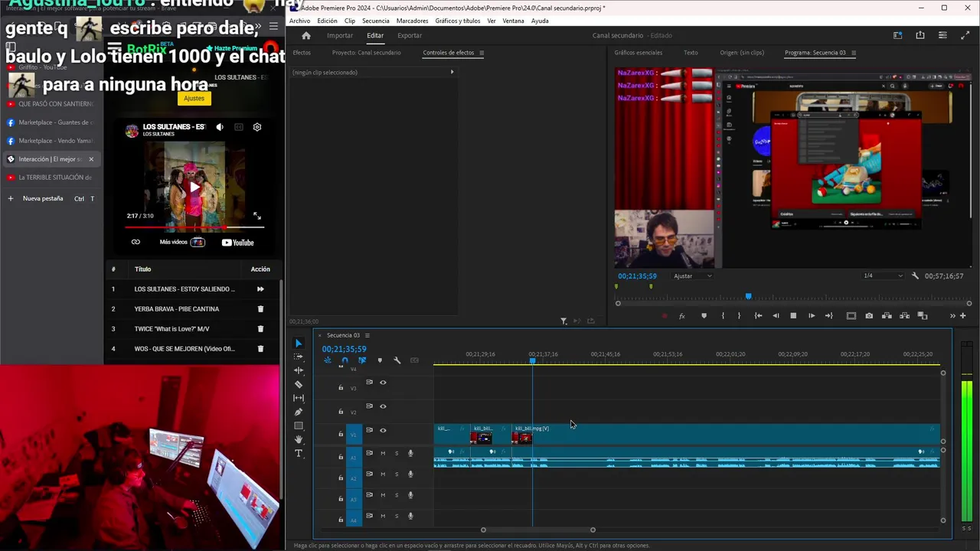The height and width of the screenshot is (551, 980).
Task: Skip LOS SULTANES song in BotRix queue
Action: click(260, 289)
